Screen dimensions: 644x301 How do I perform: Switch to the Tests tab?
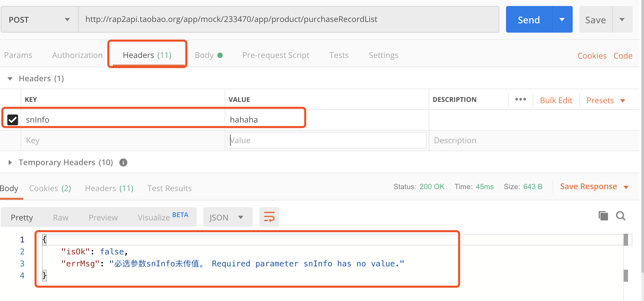tap(339, 55)
